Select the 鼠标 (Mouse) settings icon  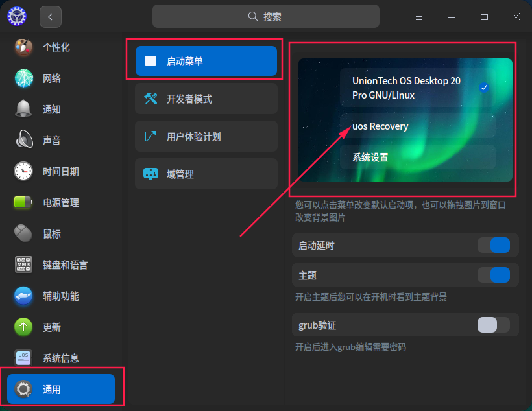[23, 233]
